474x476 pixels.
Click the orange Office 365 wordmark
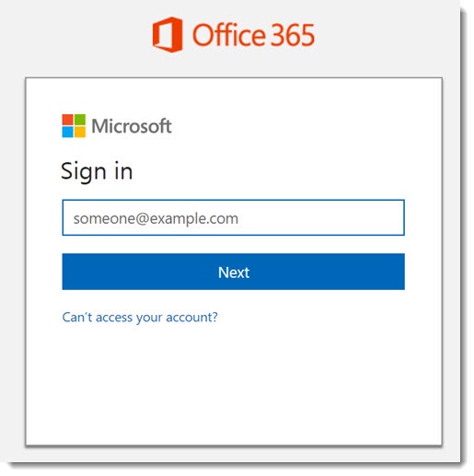pyautogui.click(x=253, y=35)
